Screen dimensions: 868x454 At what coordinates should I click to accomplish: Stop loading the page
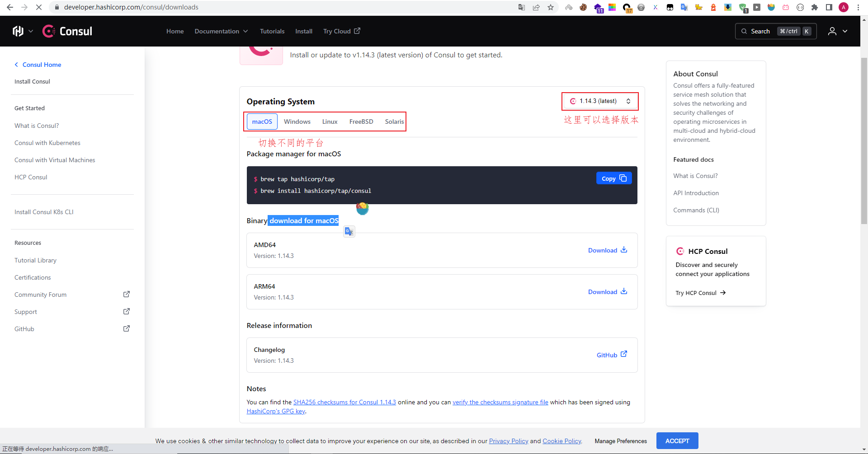pyautogui.click(x=39, y=7)
